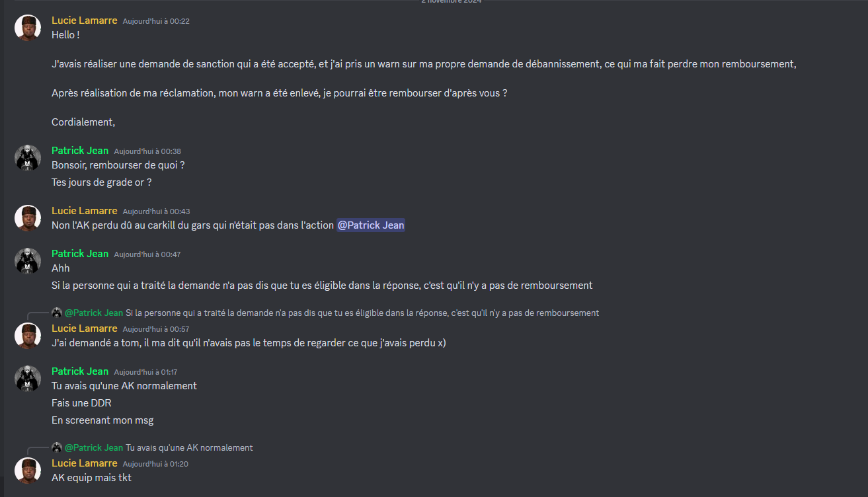The image size is (868, 497).
Task: Click Lucie Lamarre's avatar beside the 00:43 message
Action: 28,218
